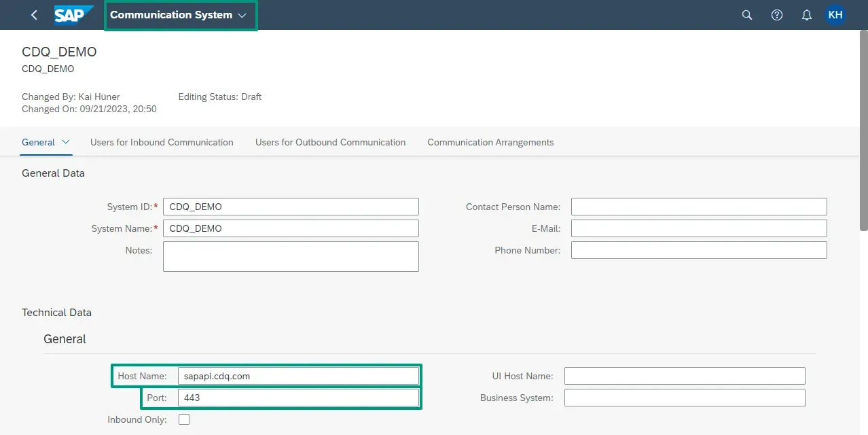The height and width of the screenshot is (435, 868).
Task: Switch to Users for Inbound Communication tab
Action: click(162, 142)
